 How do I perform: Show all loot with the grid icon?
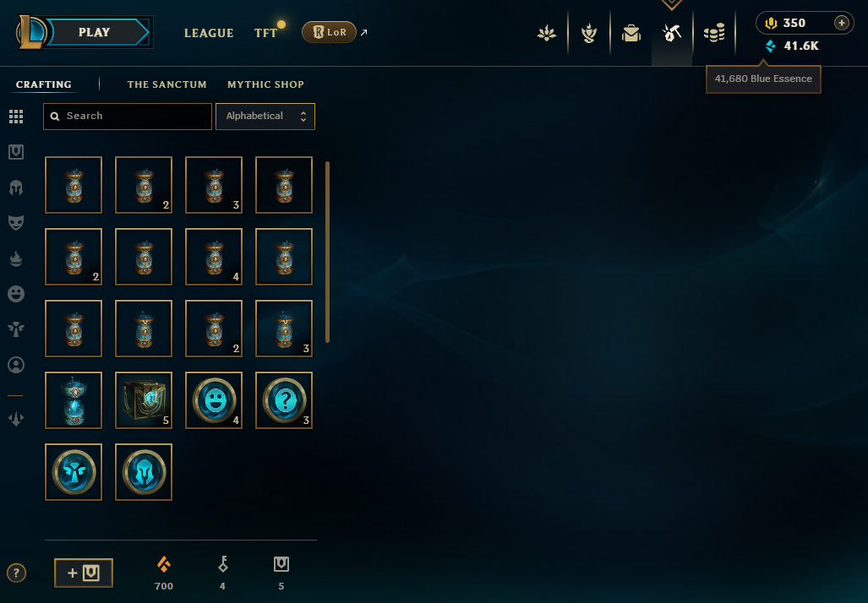pos(16,117)
